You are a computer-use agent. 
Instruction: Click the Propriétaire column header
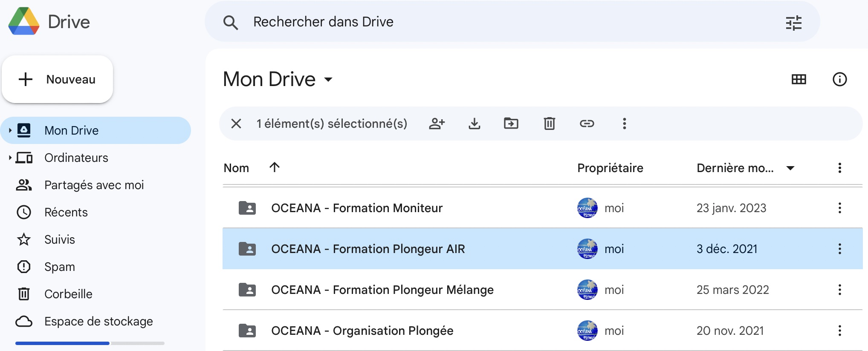tap(610, 168)
